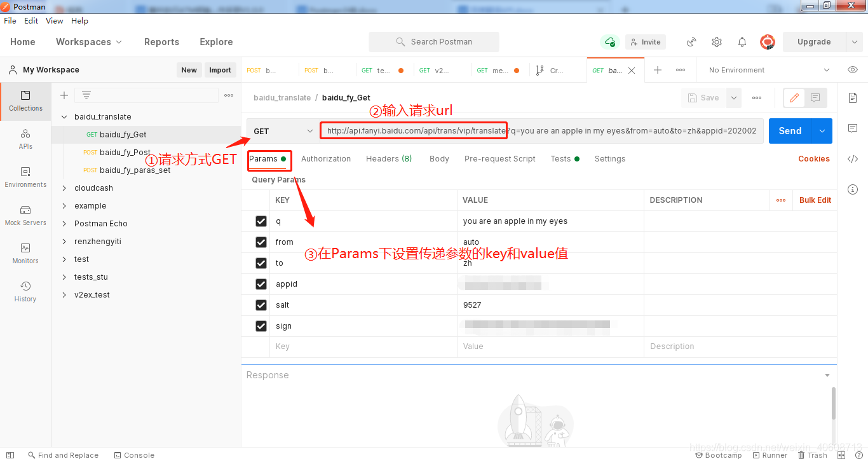Click the Import button
Screen dimensions: 868x459
[220, 70]
